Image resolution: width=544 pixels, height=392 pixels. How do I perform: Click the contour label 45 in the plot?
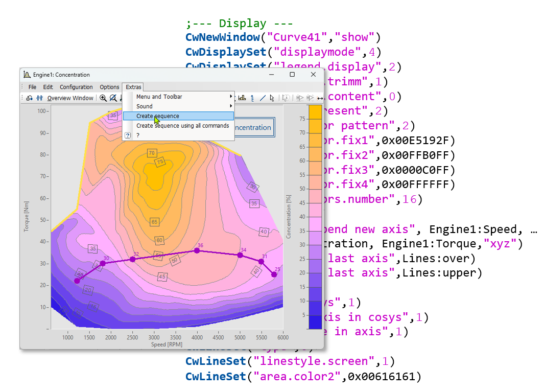[x=162, y=276]
